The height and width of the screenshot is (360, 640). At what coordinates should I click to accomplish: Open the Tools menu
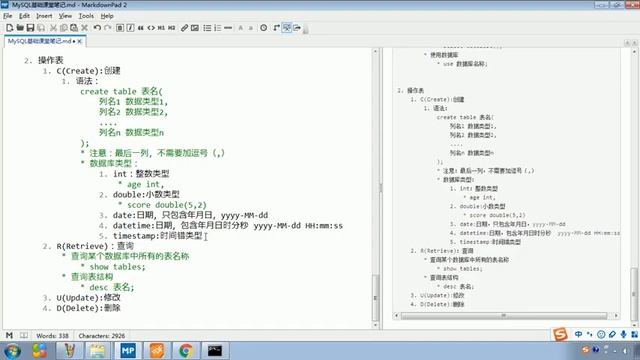click(86, 16)
